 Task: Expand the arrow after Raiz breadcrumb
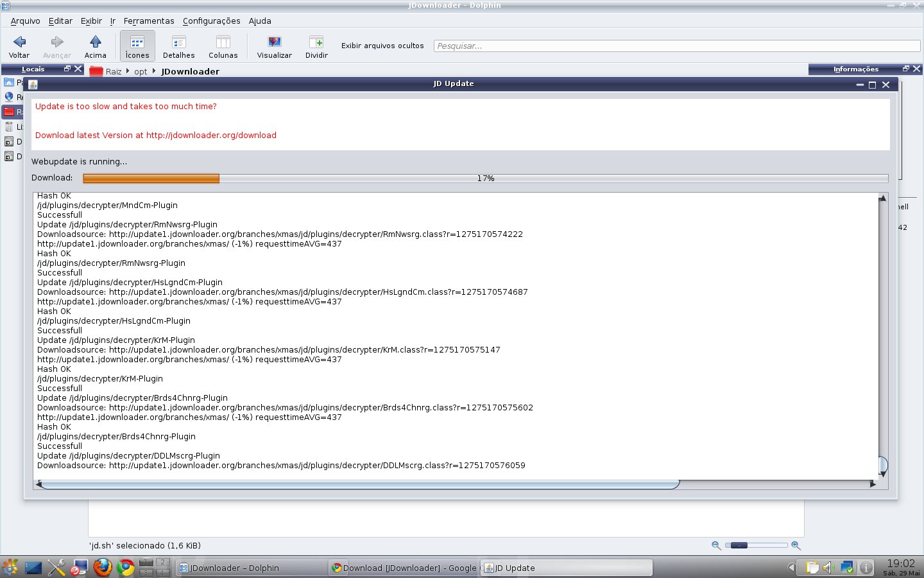point(128,71)
